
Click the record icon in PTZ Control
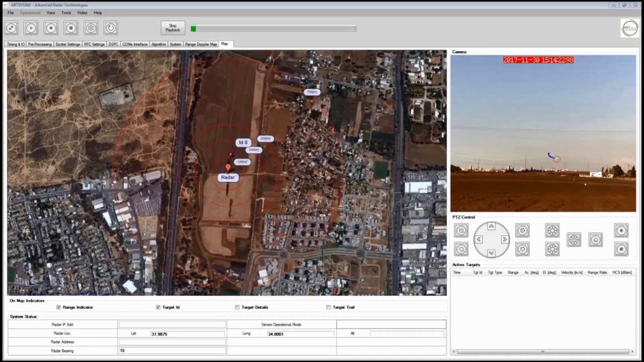(x=621, y=231)
